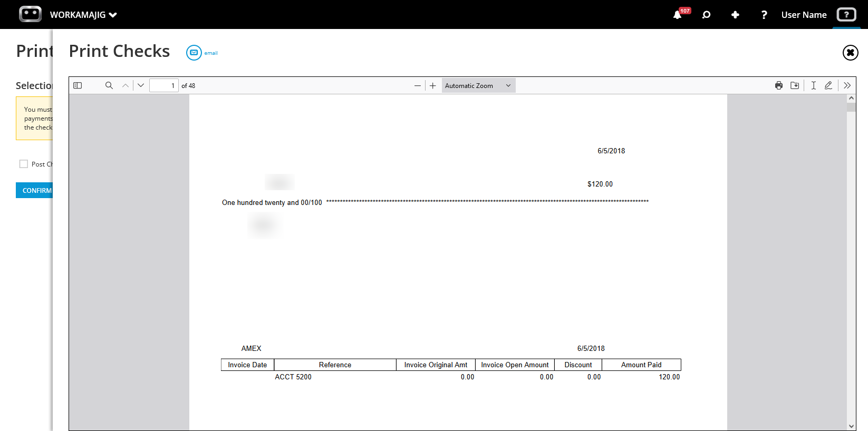Select the draw annotation tool

coord(828,85)
